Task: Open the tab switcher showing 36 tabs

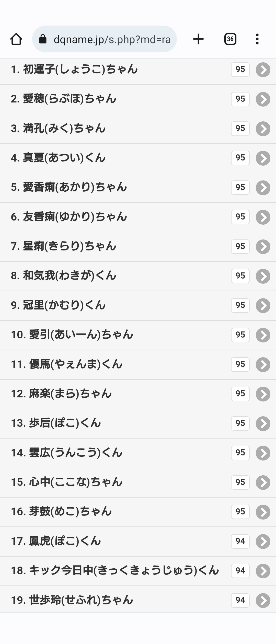Action: pyautogui.click(x=230, y=39)
